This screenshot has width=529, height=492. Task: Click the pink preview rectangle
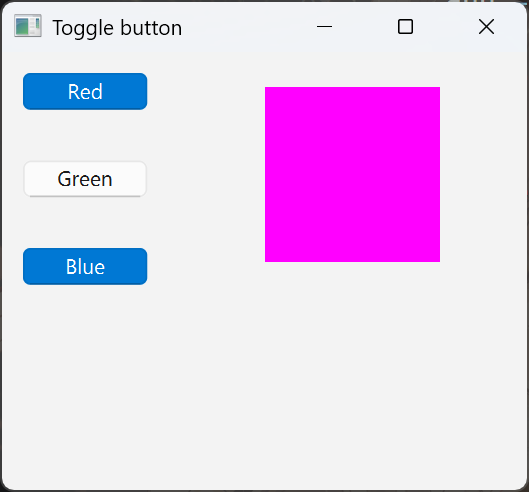pyautogui.click(x=352, y=174)
